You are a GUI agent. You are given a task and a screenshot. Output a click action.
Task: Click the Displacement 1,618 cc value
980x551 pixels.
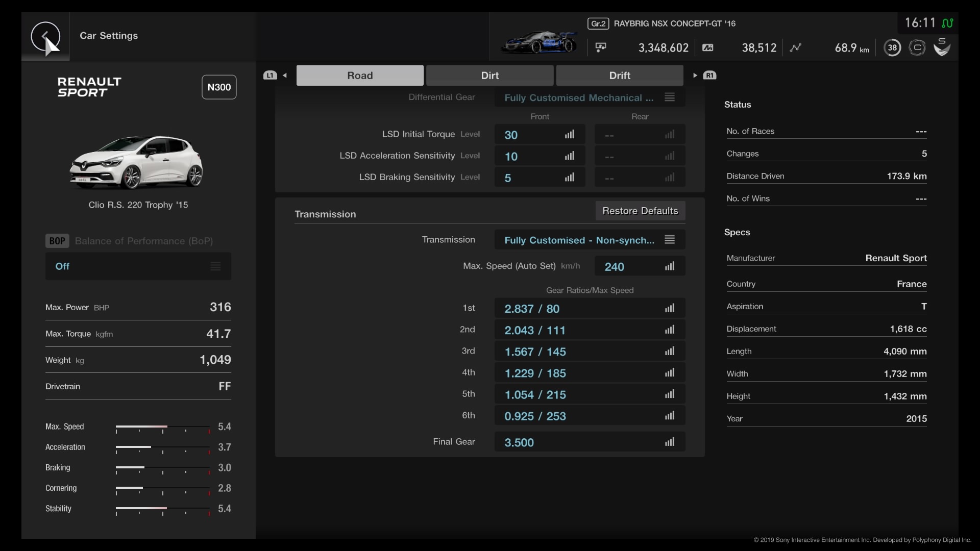[x=909, y=329]
